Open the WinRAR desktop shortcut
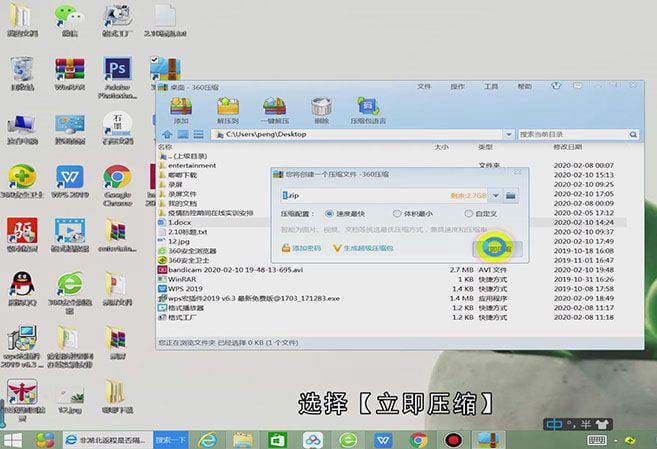 pos(70,74)
